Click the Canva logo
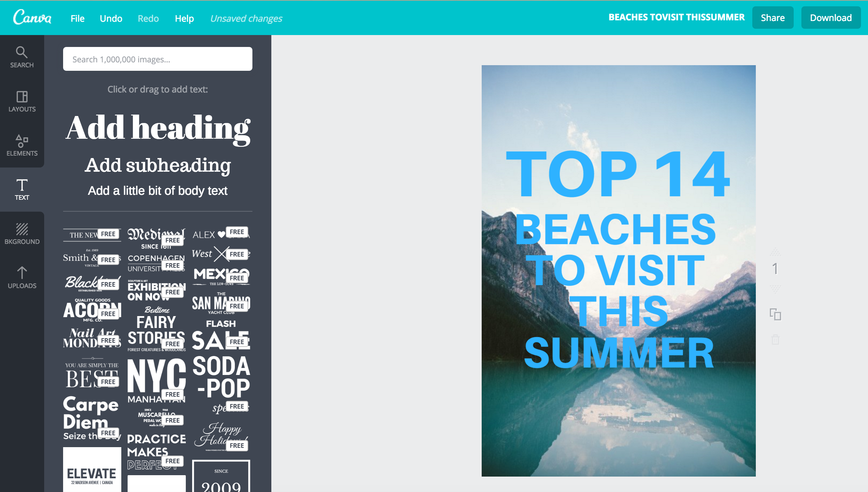This screenshot has width=868, height=492. coord(32,17)
